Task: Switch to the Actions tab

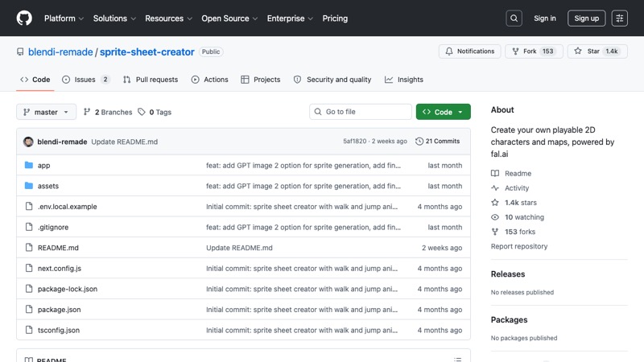Action: 209,80
